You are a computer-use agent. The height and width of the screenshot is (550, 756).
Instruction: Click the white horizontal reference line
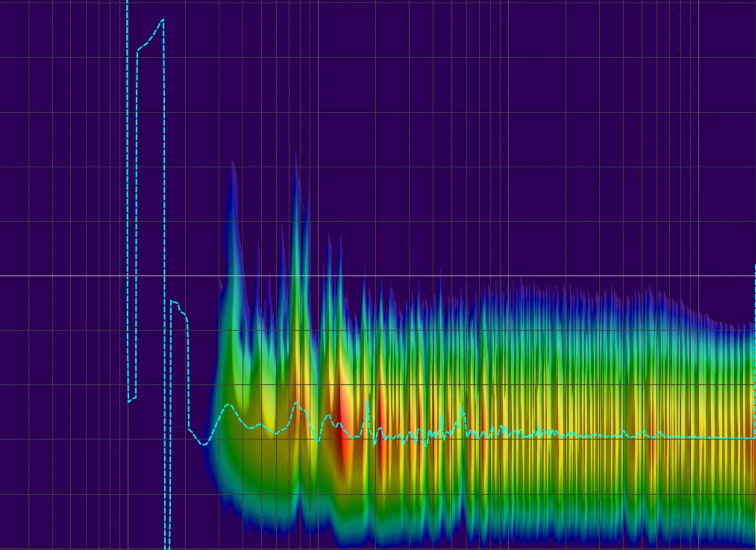pyautogui.click(x=378, y=276)
